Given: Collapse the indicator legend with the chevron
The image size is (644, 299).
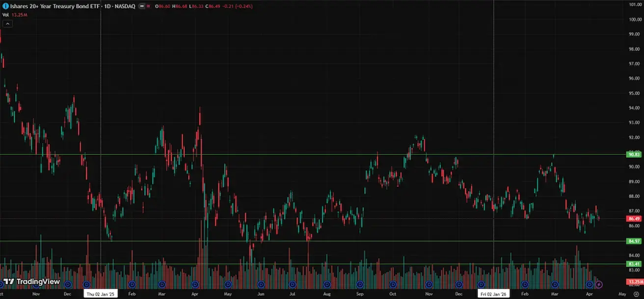Looking at the screenshot, I should click(x=6, y=24).
